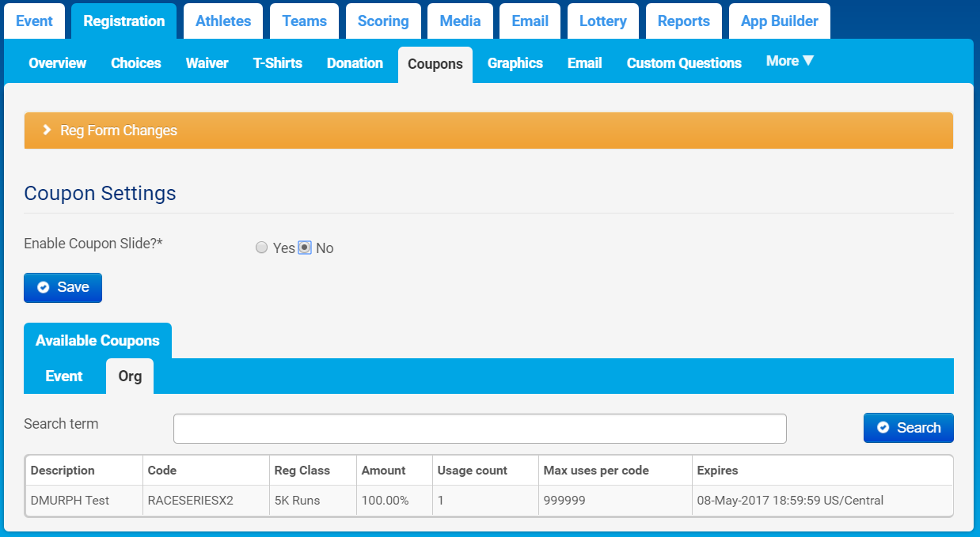Screen dimensions: 980x537
Task: Click the 100.00% amount cell
Action: (x=394, y=501)
